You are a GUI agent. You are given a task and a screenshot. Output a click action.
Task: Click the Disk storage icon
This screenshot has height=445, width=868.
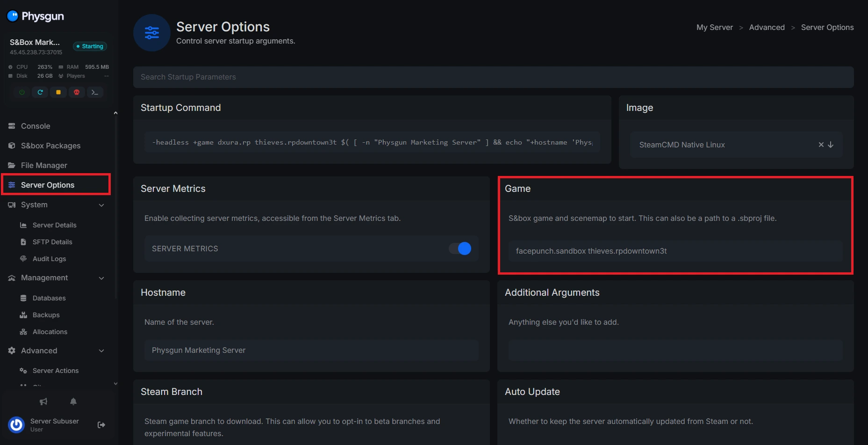pos(11,76)
